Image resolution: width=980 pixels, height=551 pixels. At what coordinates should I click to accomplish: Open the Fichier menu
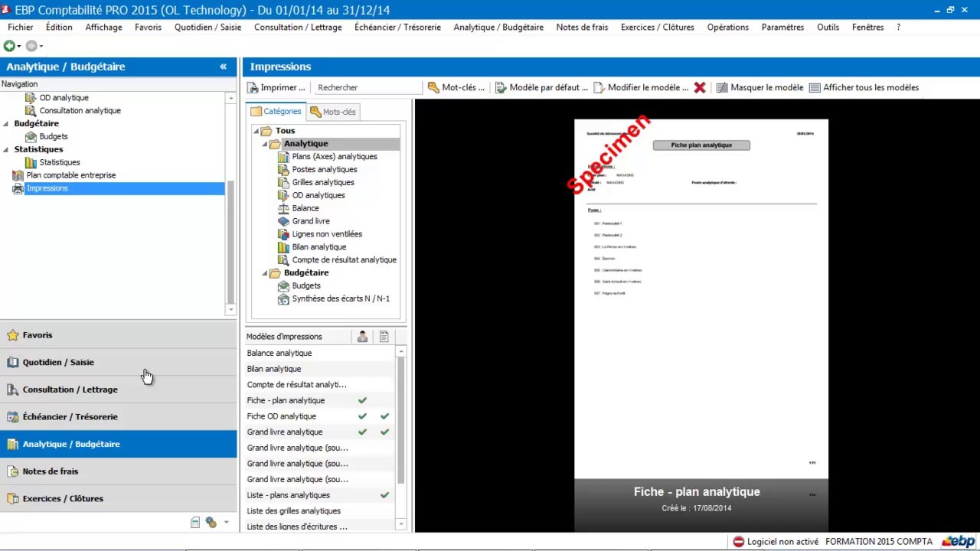(21, 27)
